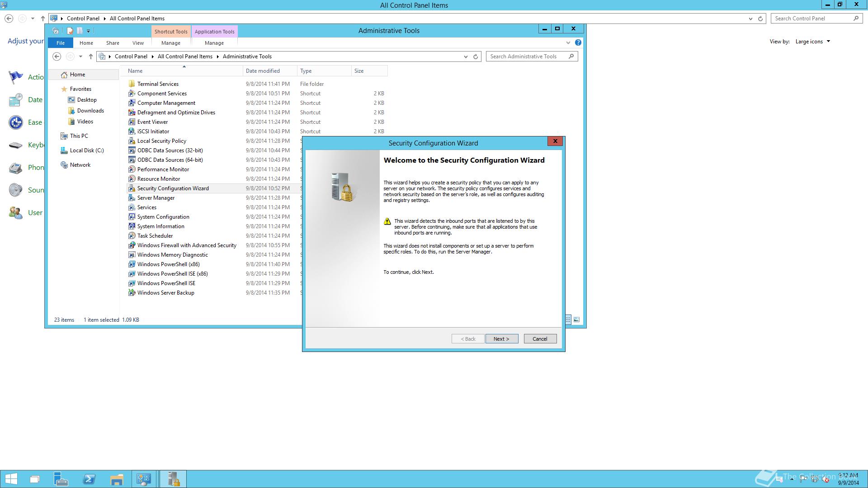This screenshot has width=868, height=488.
Task: Click Services gear shortcut icon
Action: click(x=132, y=207)
